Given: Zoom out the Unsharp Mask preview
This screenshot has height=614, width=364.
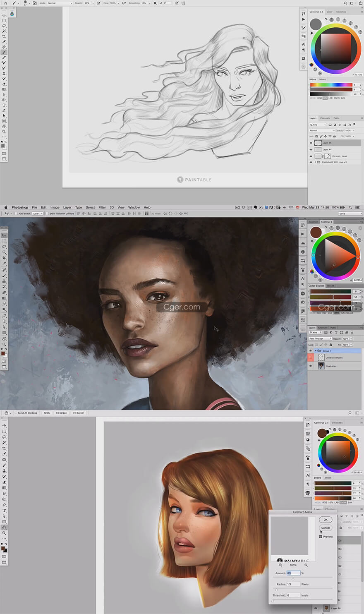Looking at the screenshot, I should click(280, 565).
